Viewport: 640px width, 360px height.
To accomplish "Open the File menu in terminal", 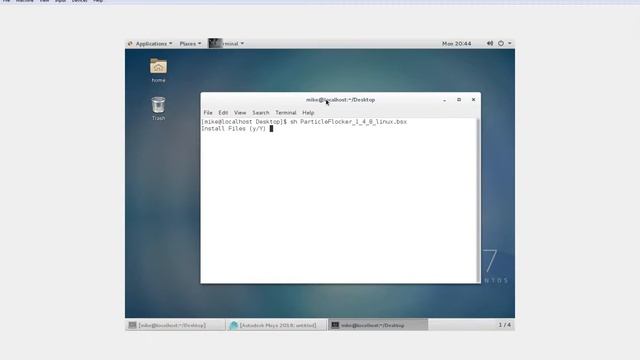I will pos(208,112).
